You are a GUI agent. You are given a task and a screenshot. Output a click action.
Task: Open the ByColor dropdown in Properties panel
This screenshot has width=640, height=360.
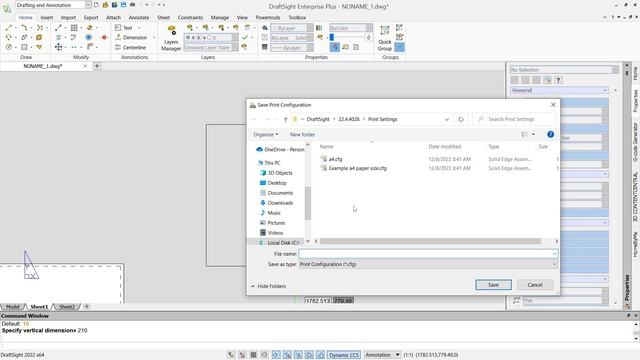coord(369,28)
